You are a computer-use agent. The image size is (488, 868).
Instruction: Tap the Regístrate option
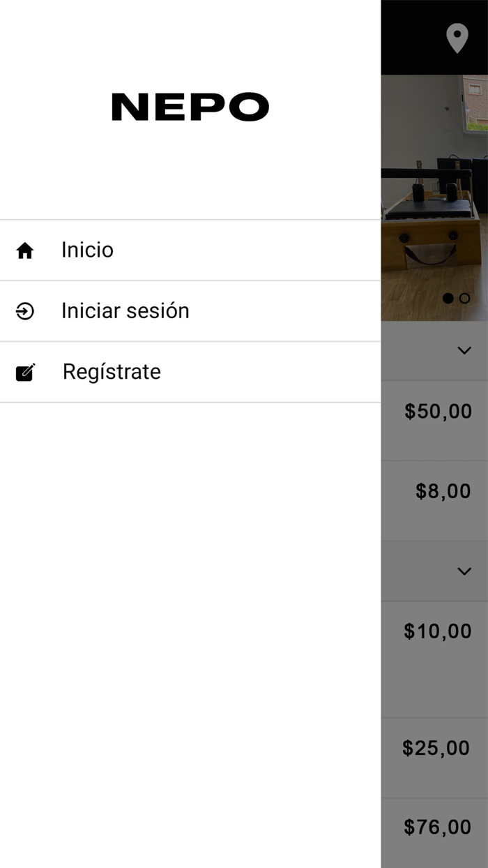[112, 371]
